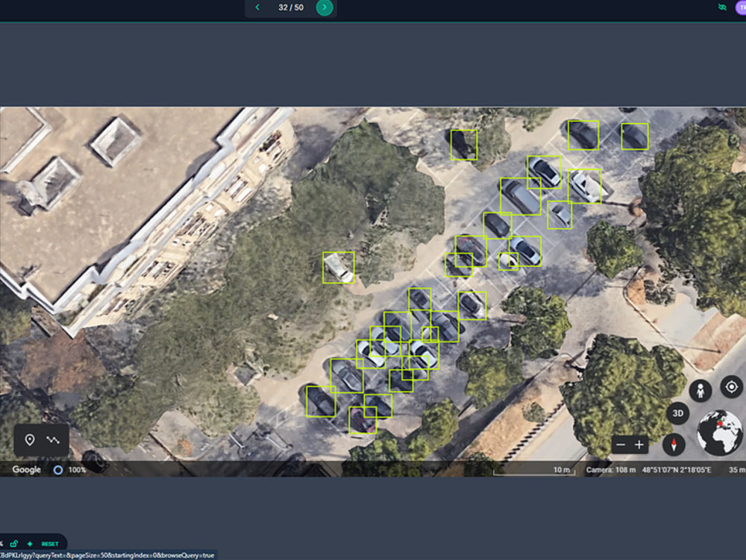
Task: Select the bounding box on the white car
Action: click(x=338, y=268)
